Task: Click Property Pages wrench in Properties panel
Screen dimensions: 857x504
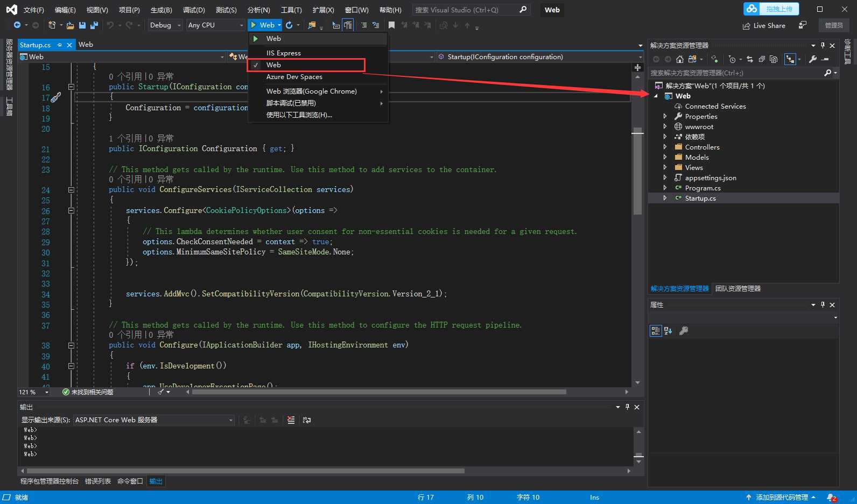Action: click(x=684, y=331)
